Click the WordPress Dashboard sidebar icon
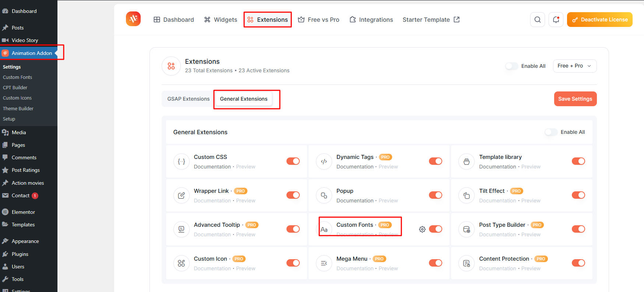The width and height of the screenshot is (644, 292). pyautogui.click(x=5, y=11)
